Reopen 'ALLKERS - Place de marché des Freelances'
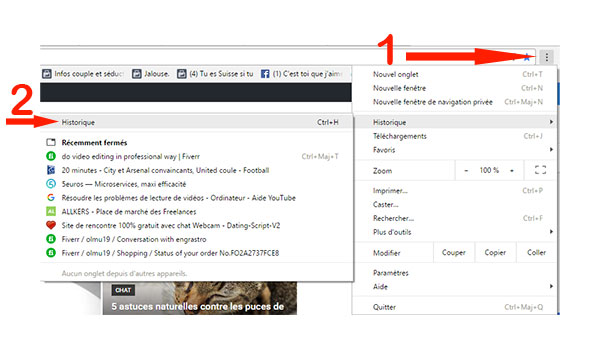 (x=197, y=212)
